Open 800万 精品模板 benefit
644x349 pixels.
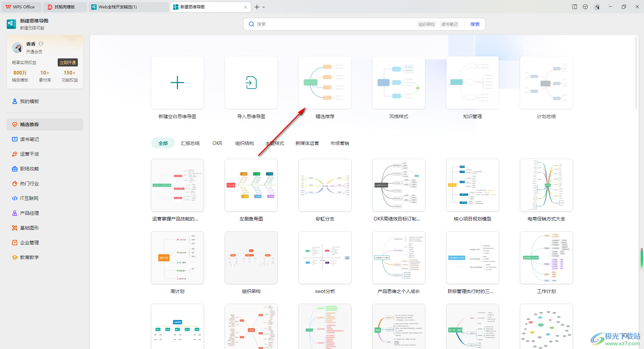pos(20,76)
